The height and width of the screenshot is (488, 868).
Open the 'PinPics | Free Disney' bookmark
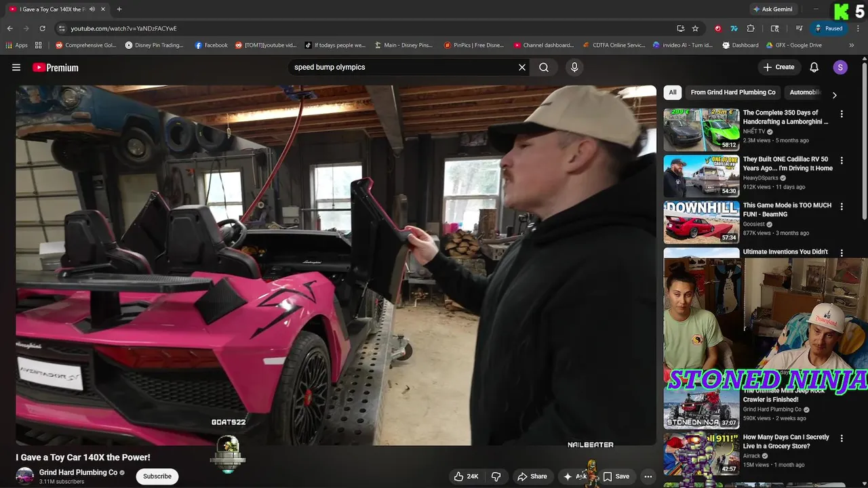tap(474, 45)
